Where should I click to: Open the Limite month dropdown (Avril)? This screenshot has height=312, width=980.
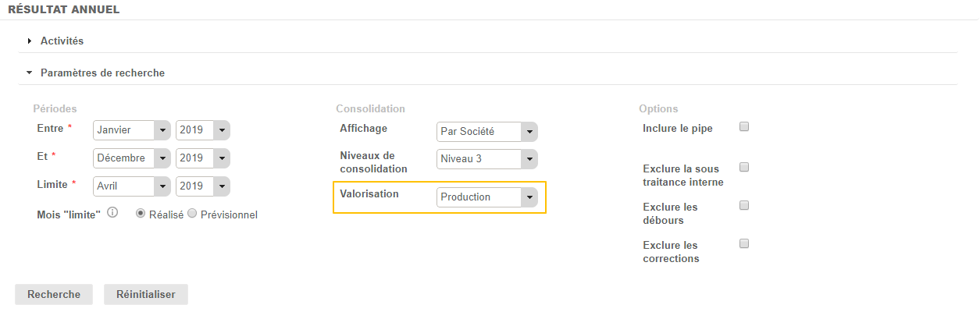point(131,186)
